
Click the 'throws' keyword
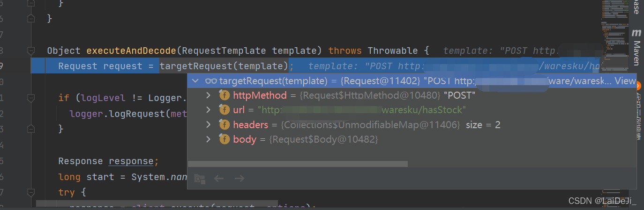[344, 51]
